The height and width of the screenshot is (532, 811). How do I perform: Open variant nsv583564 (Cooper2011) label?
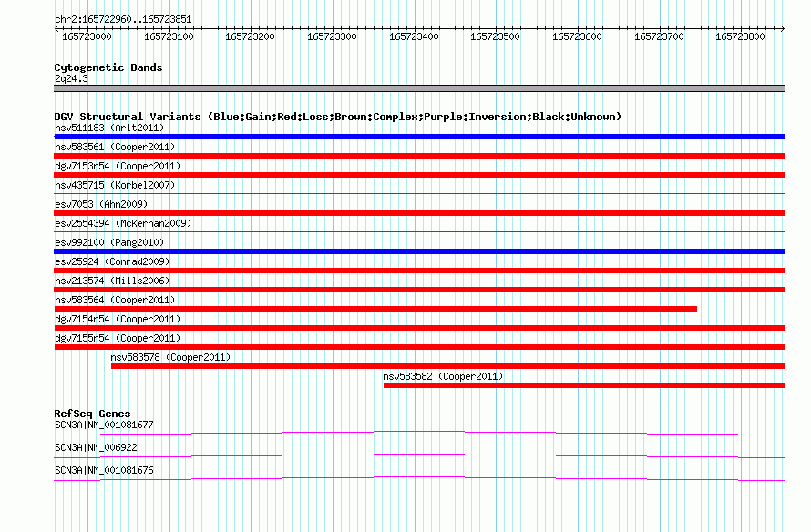115,300
